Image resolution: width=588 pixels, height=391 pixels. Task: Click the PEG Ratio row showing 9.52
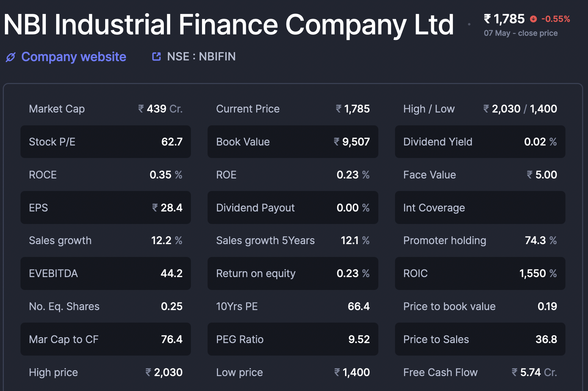pyautogui.click(x=293, y=339)
